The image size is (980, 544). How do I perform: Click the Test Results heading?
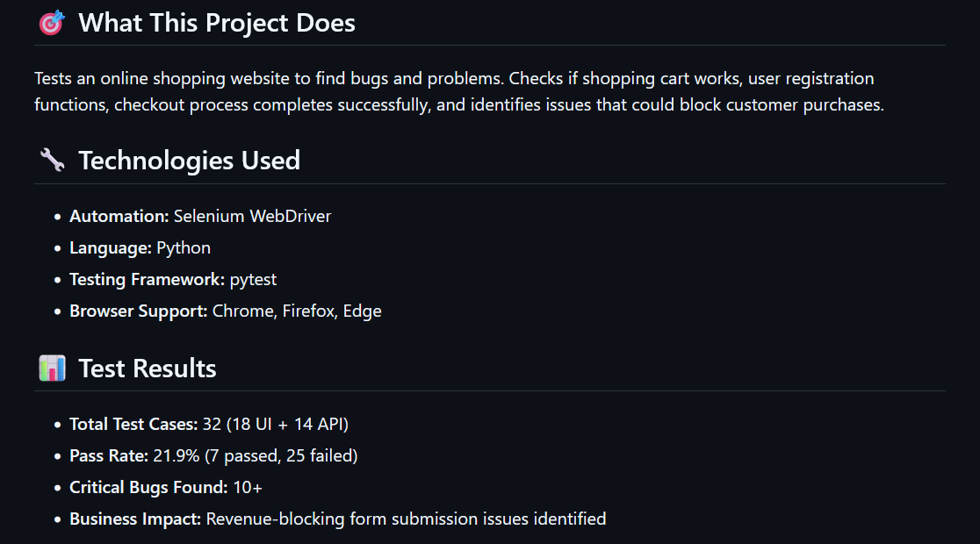[147, 369]
